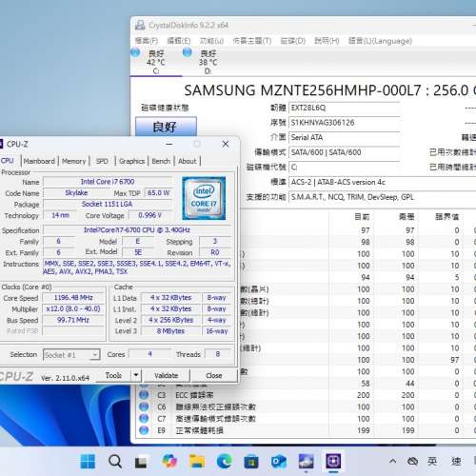Screen dimensions: 476x476
Task: Click the 1196.48 MHz core speed value
Action: point(73,298)
